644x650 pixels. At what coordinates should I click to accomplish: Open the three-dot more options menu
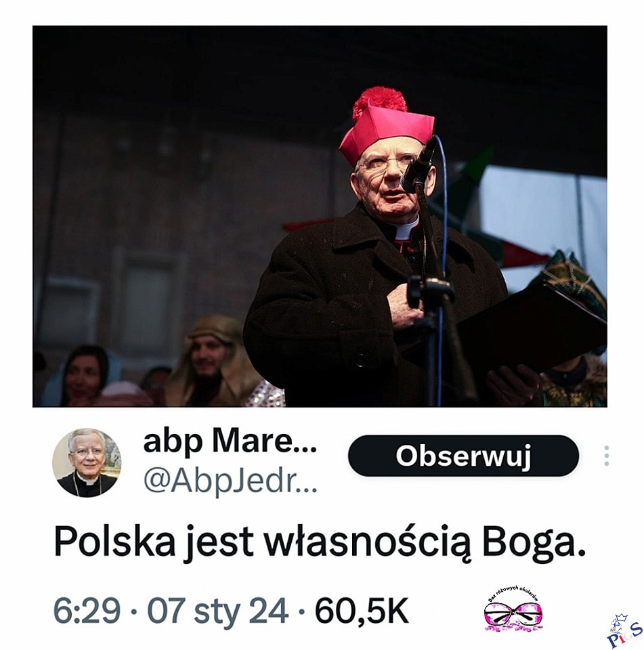607,456
